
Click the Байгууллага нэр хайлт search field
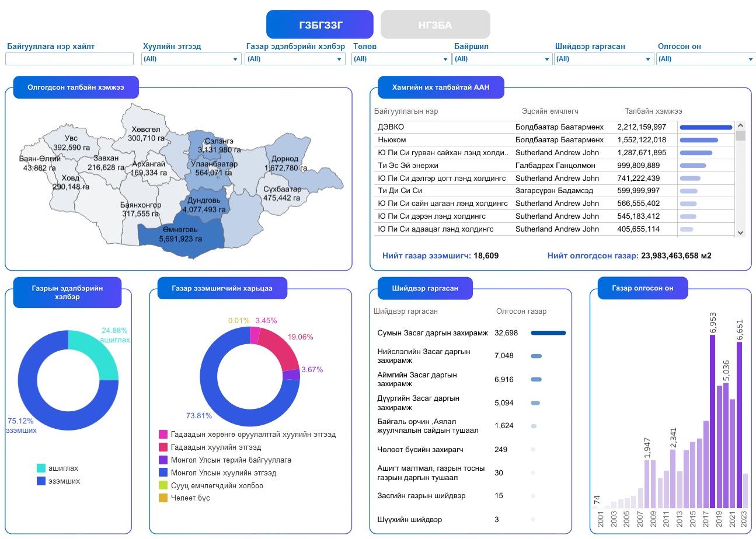(69, 59)
